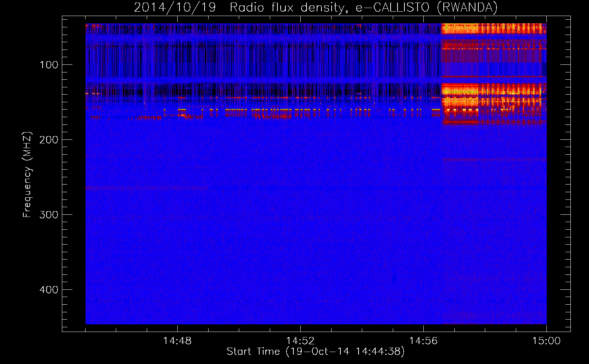Click the '200' frequency tick label
589x364 pixels.
[x=49, y=140]
